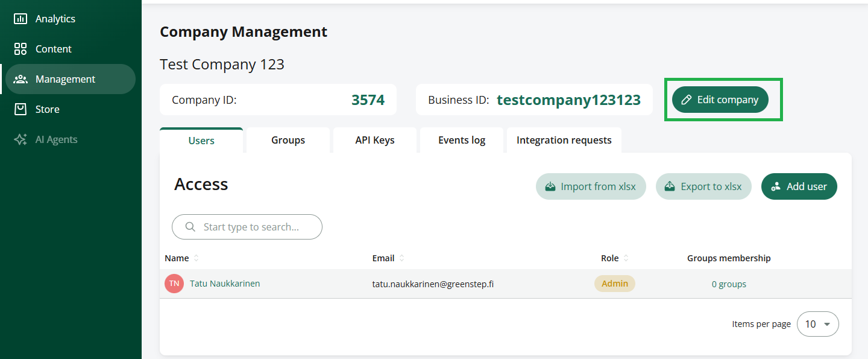Select the Content grid icon

coord(20,49)
